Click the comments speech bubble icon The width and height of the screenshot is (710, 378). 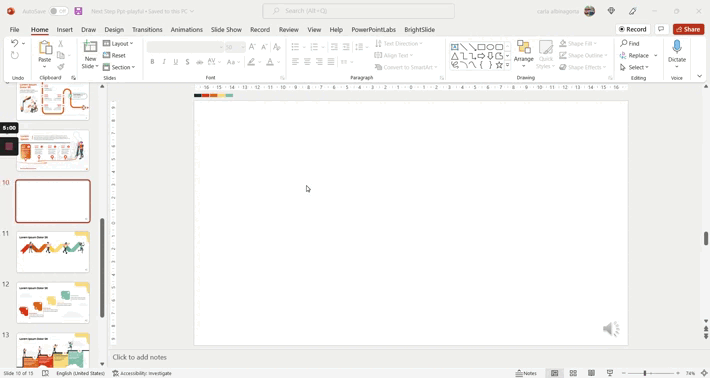tap(661, 29)
